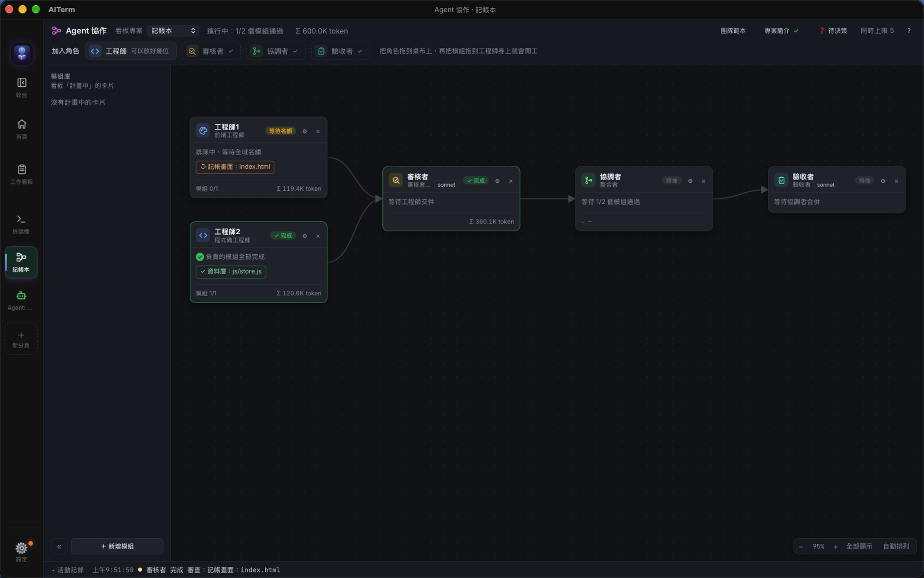Click the sonnet model tag on 審核者 card

click(x=446, y=185)
